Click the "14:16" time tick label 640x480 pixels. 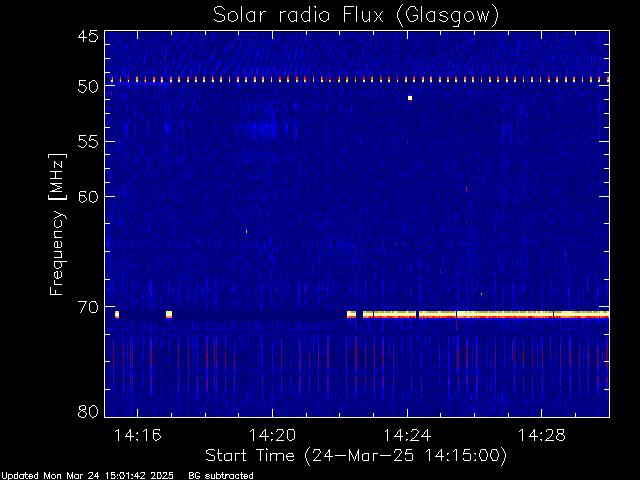(138, 435)
